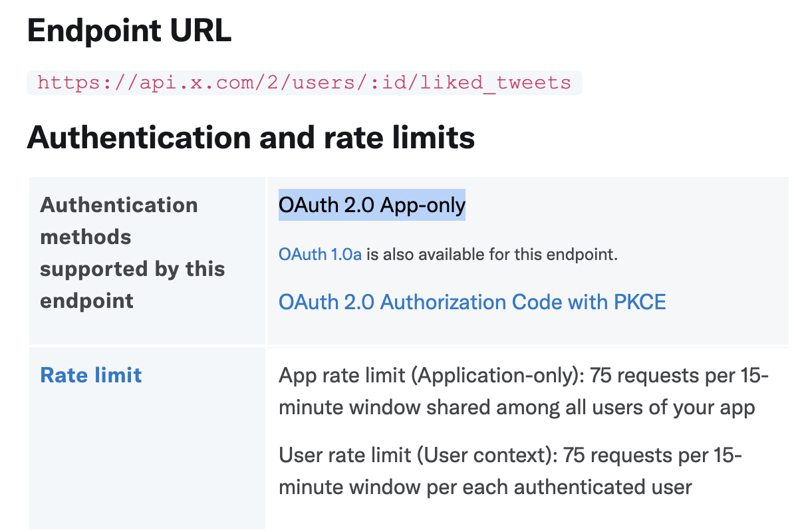Image resolution: width=794 pixels, height=532 pixels.
Task: Click the Rate limit link
Action: pos(90,376)
